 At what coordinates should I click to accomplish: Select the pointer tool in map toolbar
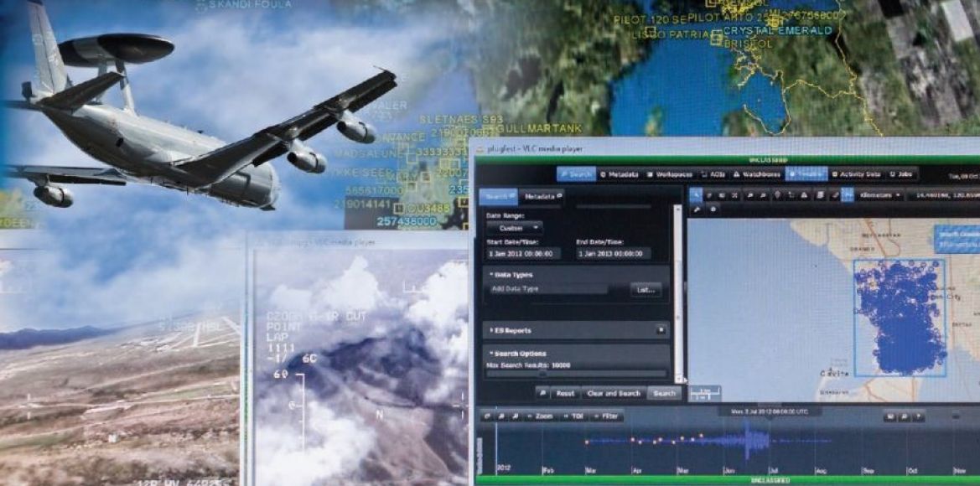click(697, 194)
